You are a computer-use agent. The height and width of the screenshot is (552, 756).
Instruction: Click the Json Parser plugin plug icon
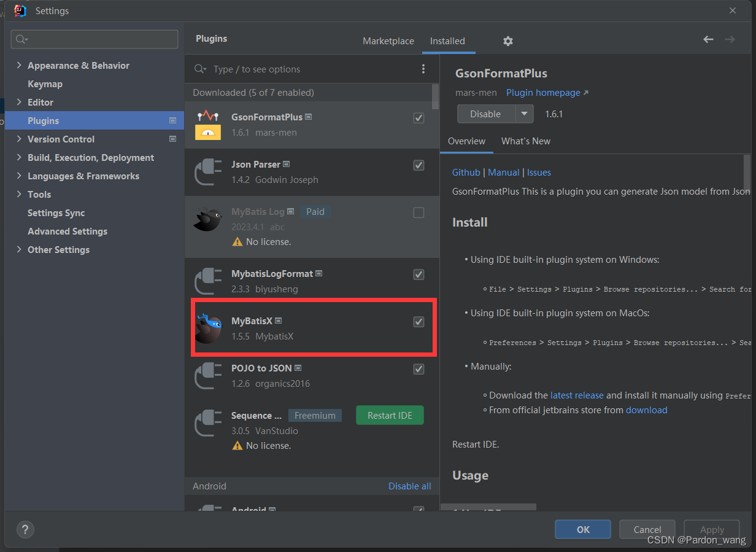point(207,172)
